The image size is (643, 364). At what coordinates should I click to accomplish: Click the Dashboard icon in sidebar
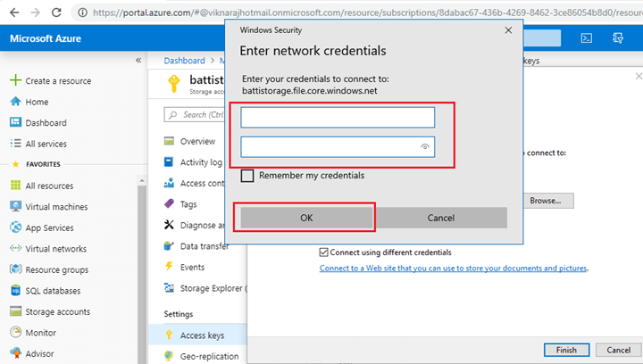(15, 122)
